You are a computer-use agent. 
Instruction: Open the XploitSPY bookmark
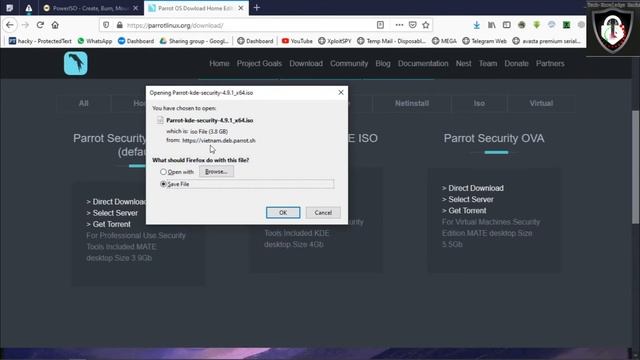pos(335,41)
